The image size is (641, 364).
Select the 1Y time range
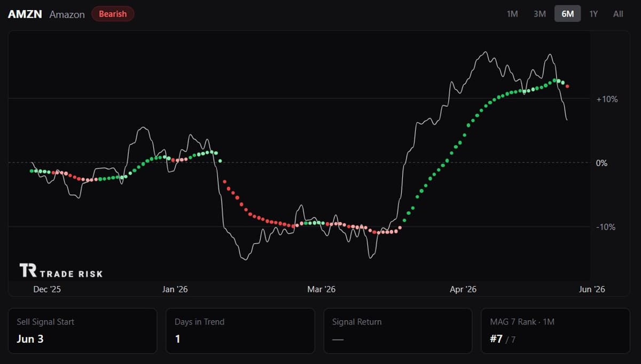click(x=593, y=14)
